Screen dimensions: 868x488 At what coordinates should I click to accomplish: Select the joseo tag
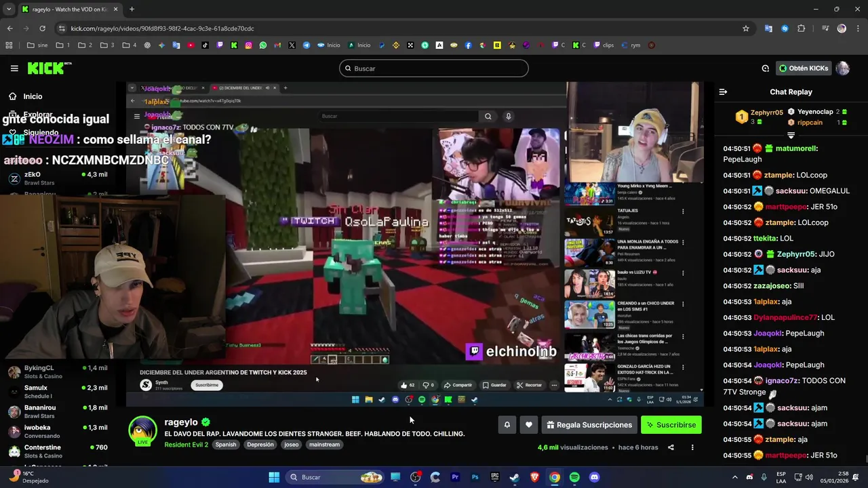click(292, 445)
